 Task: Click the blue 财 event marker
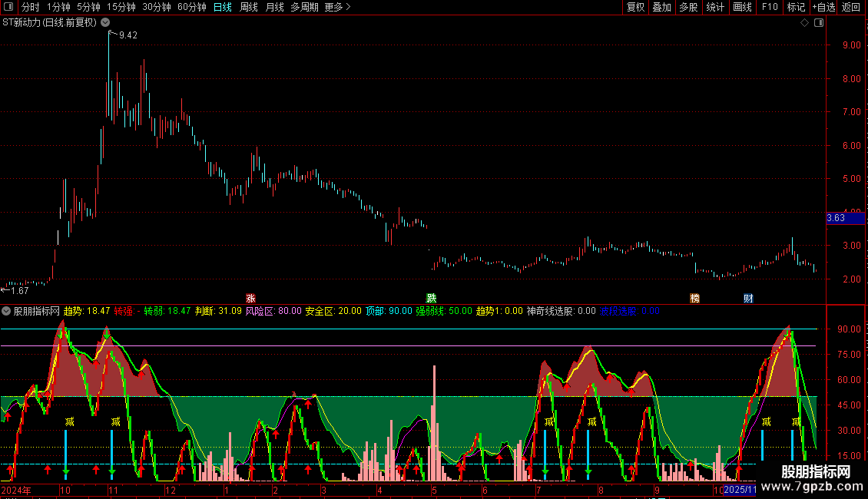coord(748,298)
